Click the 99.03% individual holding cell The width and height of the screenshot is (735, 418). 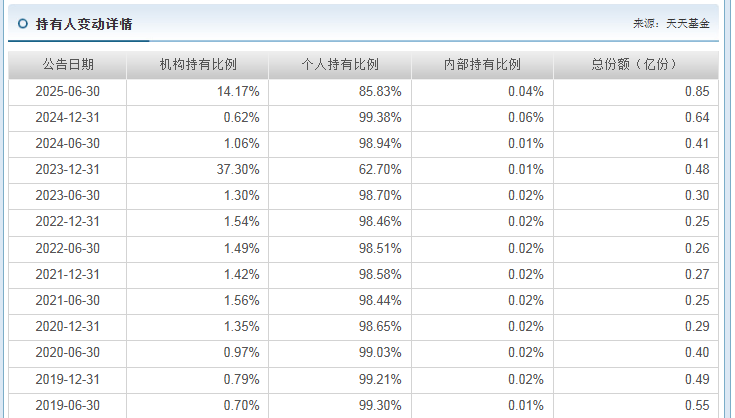(380, 352)
